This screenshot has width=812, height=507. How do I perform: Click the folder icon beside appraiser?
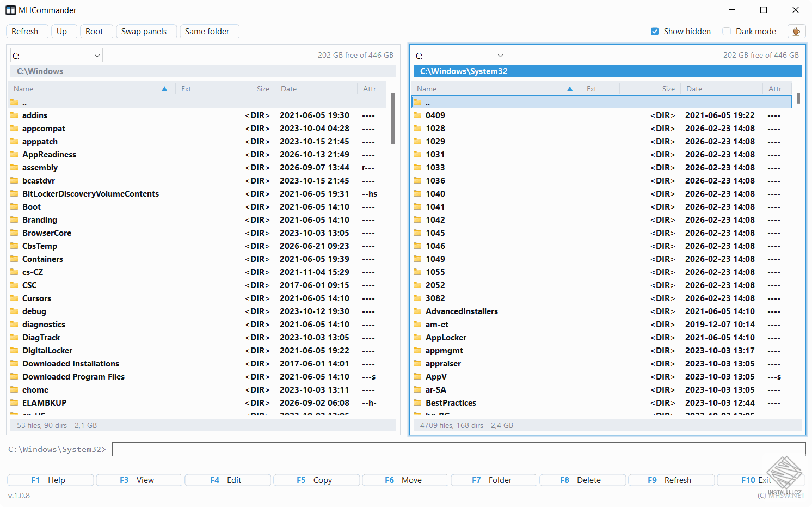417,363
